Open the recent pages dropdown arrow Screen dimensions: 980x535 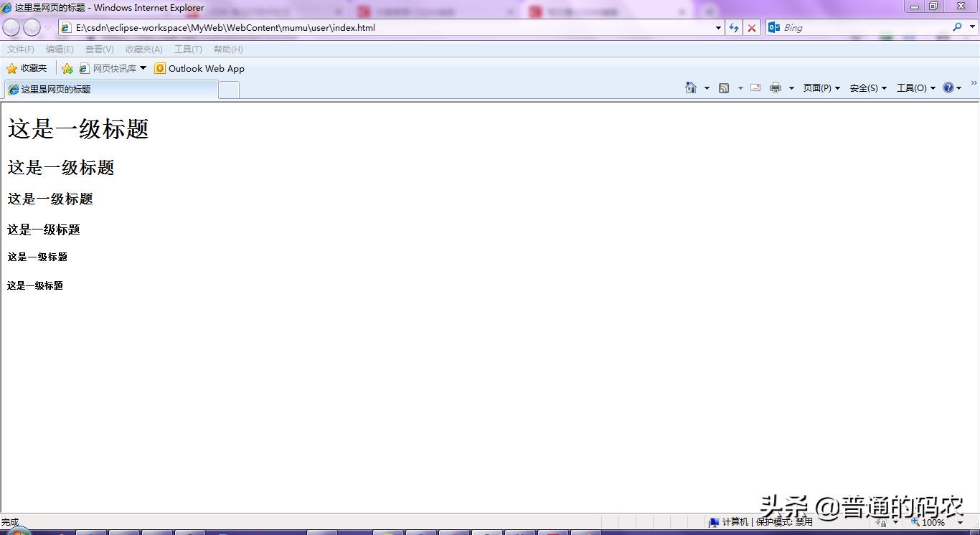point(48,28)
